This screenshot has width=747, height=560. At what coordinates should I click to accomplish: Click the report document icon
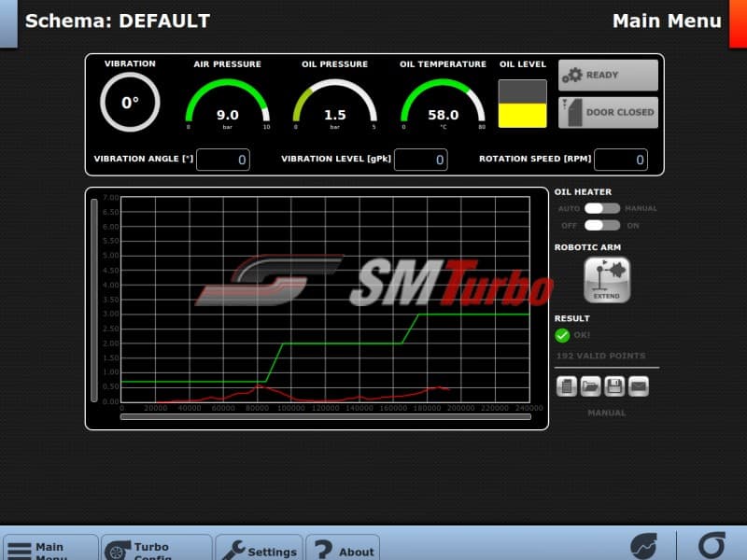click(567, 386)
